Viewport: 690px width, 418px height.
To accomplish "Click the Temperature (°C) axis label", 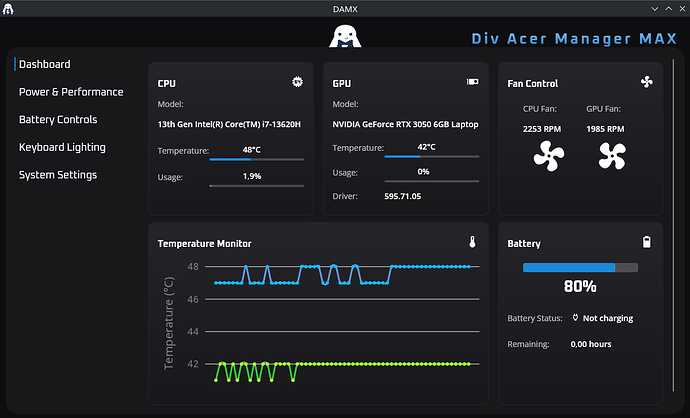I will click(x=169, y=323).
